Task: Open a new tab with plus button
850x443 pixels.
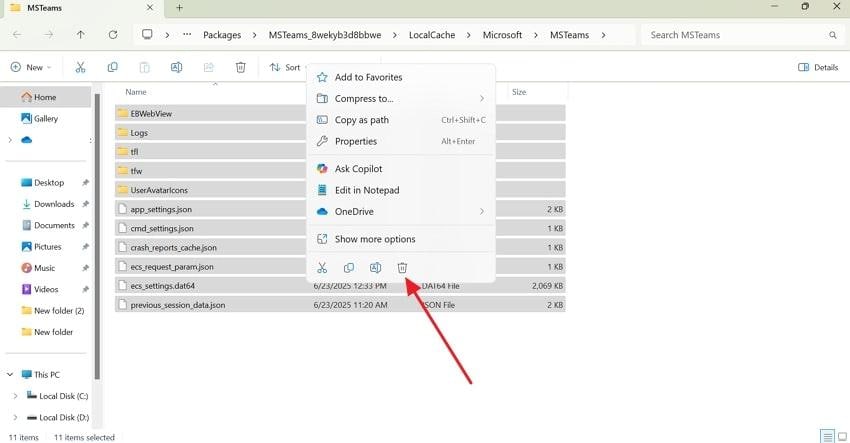Action: point(179,8)
